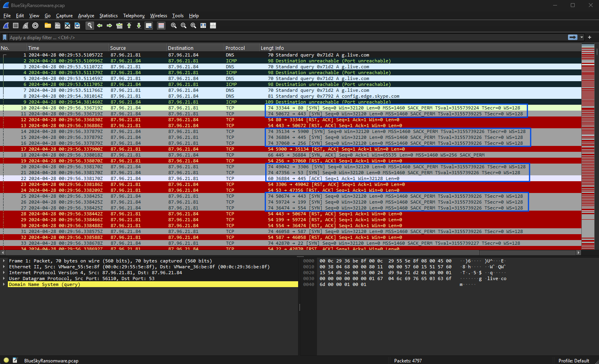The width and height of the screenshot is (599, 364).
Task: Toggle auto-scroll during live capture
Action: (149, 25)
